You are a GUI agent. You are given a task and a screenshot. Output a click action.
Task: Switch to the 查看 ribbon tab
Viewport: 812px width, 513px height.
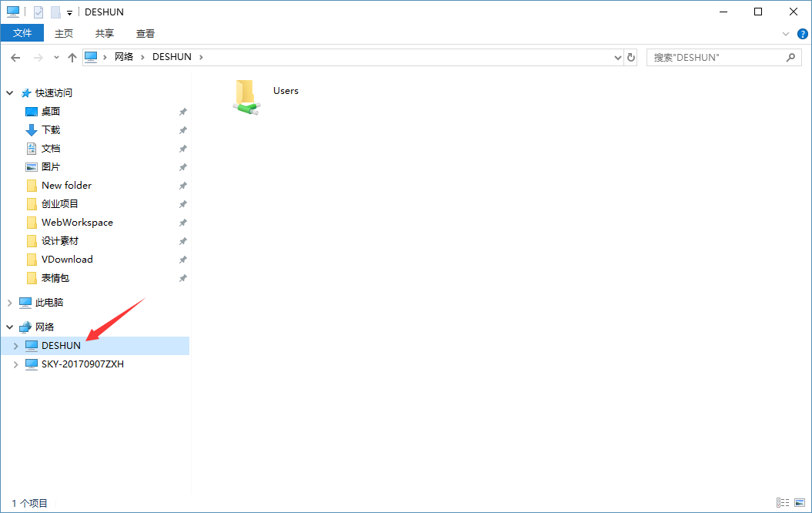pos(145,33)
